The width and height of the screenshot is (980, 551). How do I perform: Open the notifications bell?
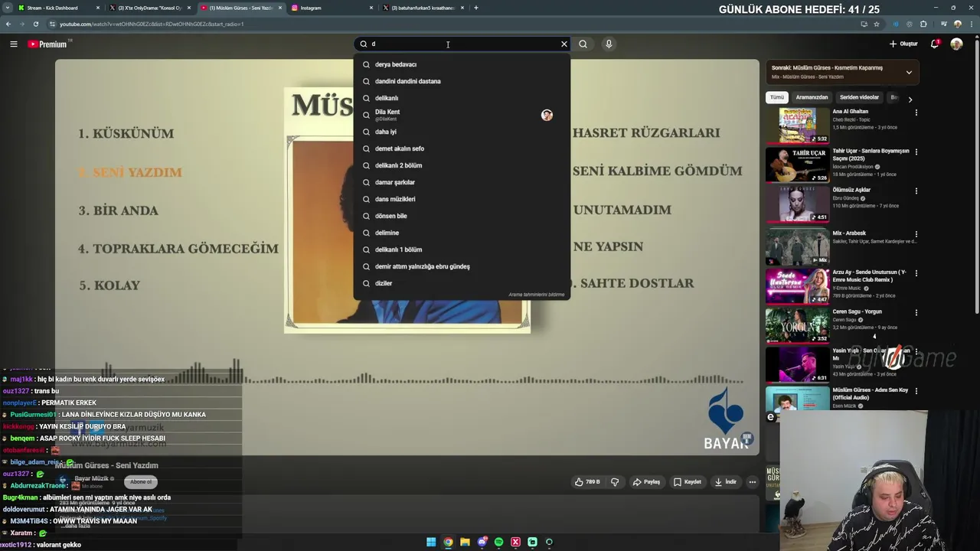click(935, 44)
